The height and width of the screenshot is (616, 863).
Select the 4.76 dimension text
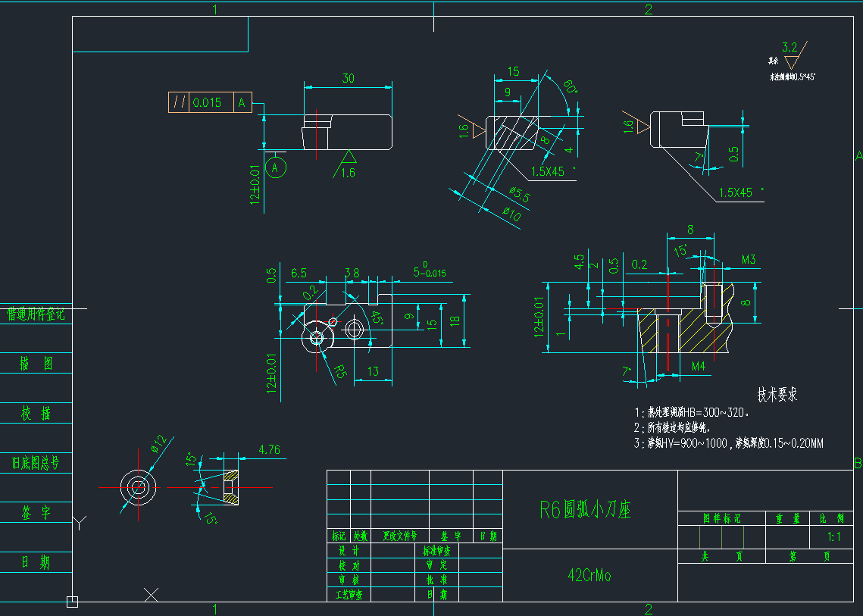point(269,450)
